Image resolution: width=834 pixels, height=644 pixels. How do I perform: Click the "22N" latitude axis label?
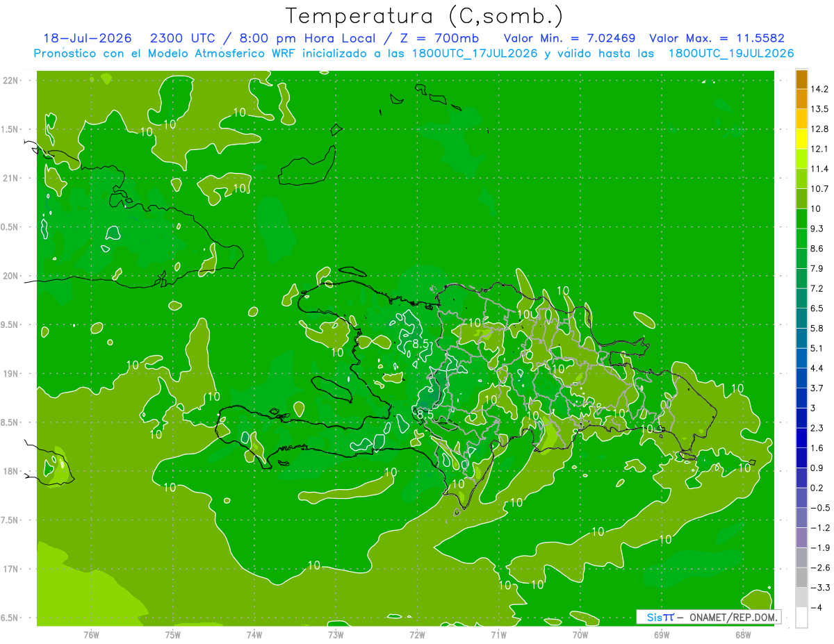point(12,80)
